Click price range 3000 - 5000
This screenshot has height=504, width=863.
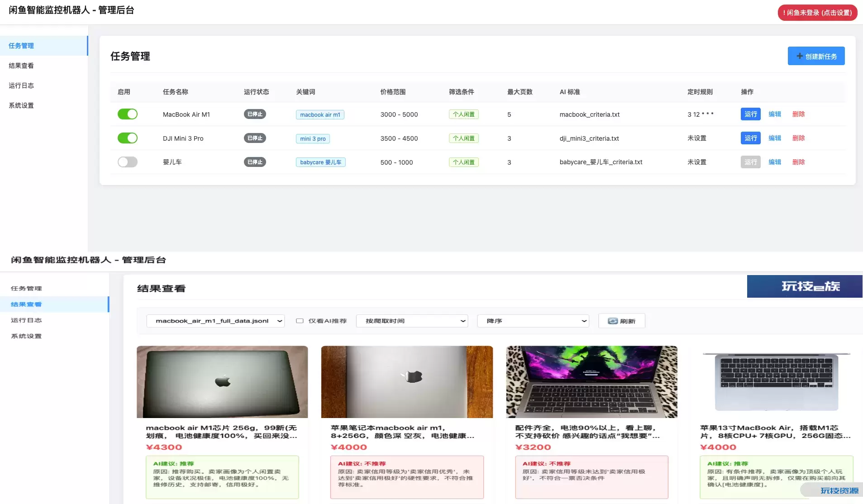click(399, 114)
